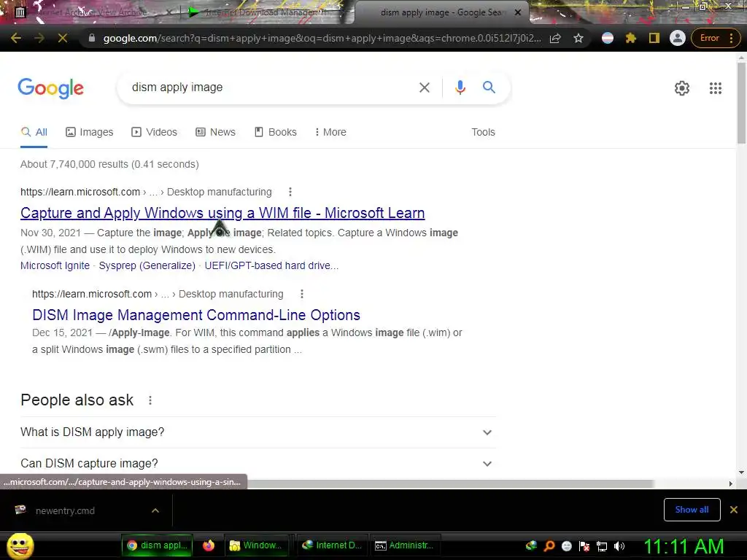
Task: Switch to the Internet Download Manager tab
Action: pos(267,12)
